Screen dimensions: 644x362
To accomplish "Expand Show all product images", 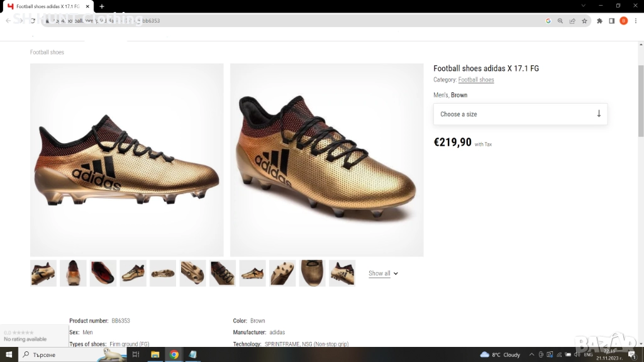I will click(x=383, y=273).
